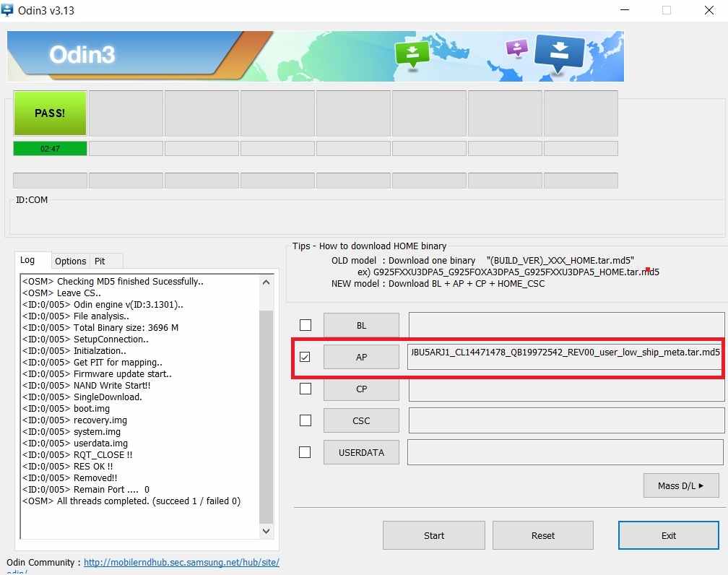
Task: Reset the Odin settings
Action: pos(543,535)
